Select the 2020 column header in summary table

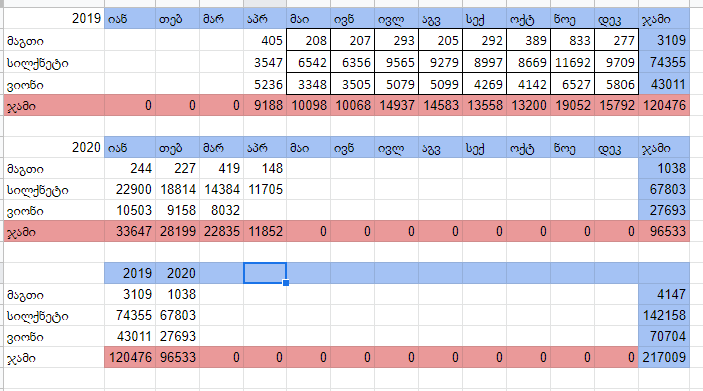178,273
